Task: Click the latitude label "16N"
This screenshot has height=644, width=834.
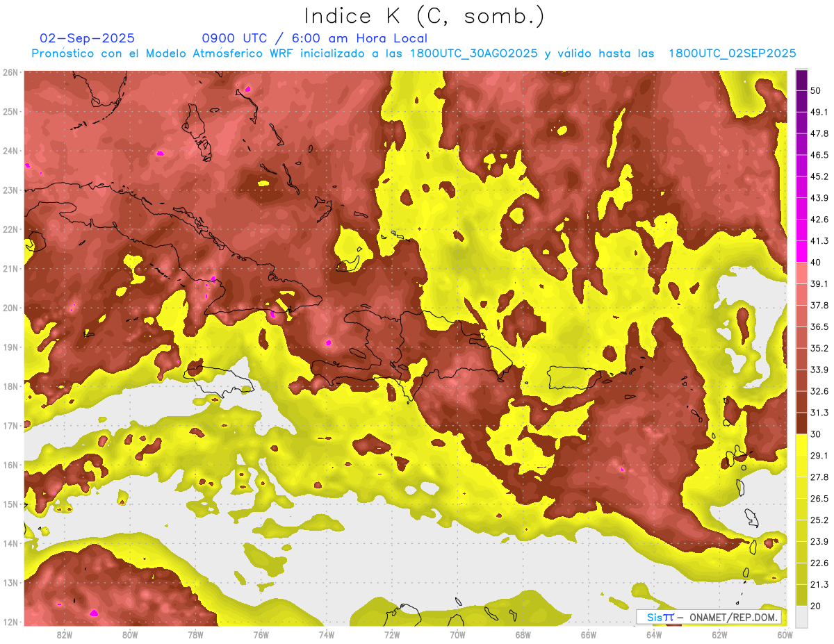Action: (10, 465)
